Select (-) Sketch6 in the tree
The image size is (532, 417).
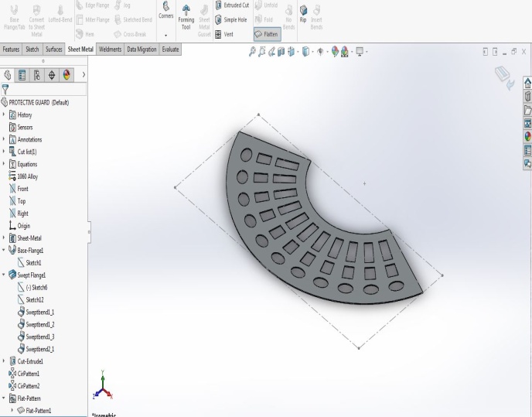(32, 288)
